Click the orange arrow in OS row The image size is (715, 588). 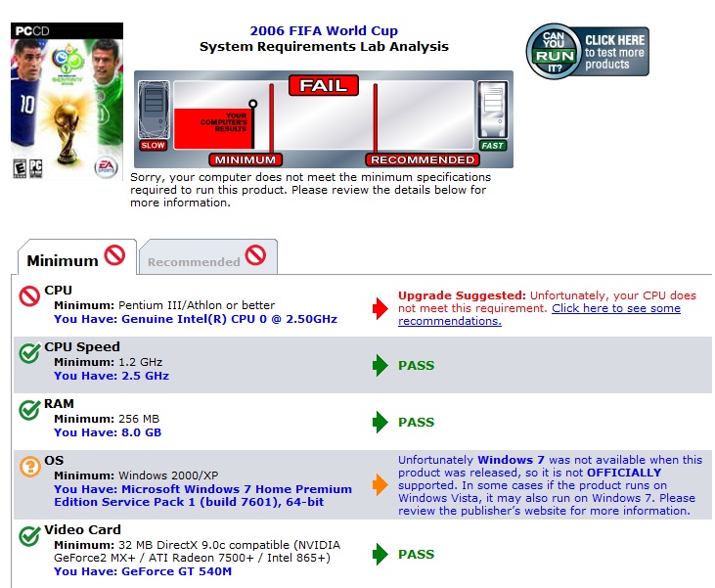[380, 484]
